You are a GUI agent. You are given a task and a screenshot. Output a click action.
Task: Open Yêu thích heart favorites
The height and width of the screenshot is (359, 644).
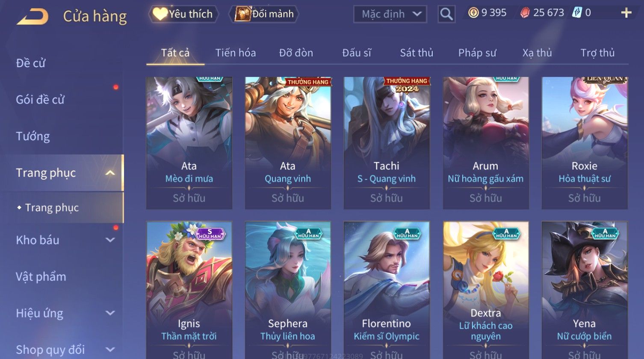pos(183,14)
